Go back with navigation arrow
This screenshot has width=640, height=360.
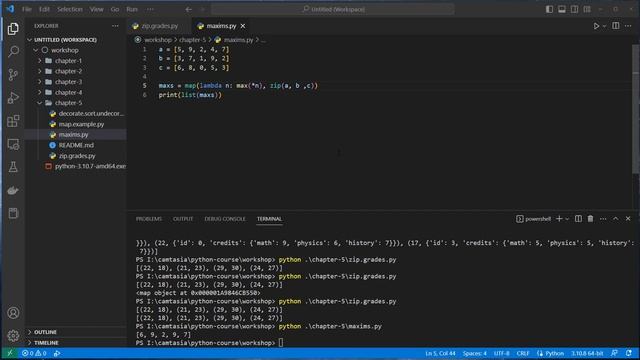coord(189,9)
